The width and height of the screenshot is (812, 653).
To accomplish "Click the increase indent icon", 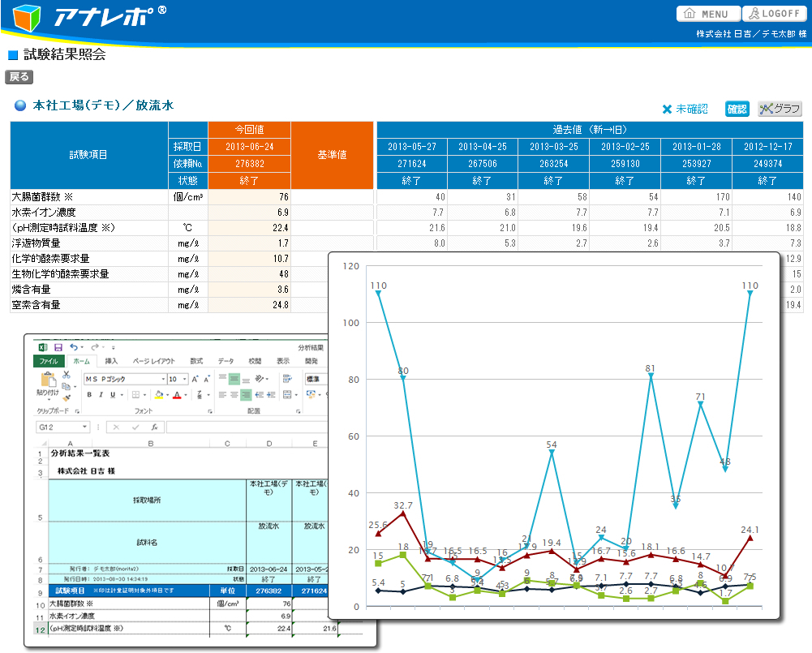I will point(271,394).
